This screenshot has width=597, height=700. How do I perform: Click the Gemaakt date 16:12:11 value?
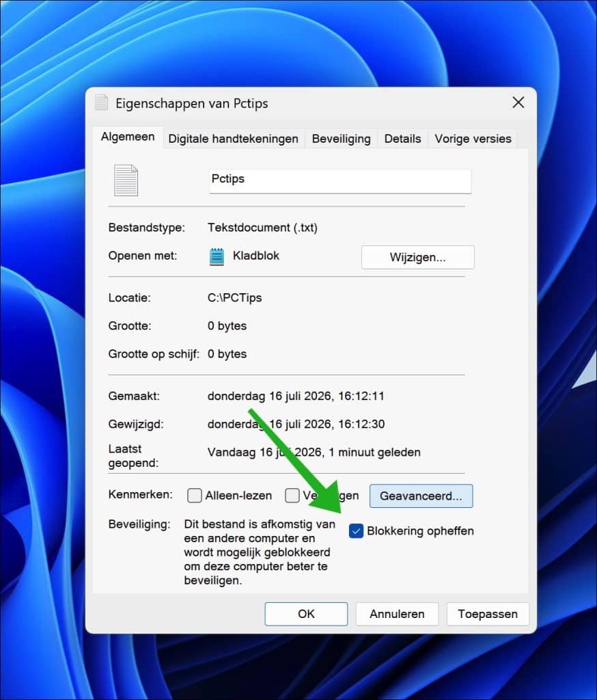click(296, 396)
